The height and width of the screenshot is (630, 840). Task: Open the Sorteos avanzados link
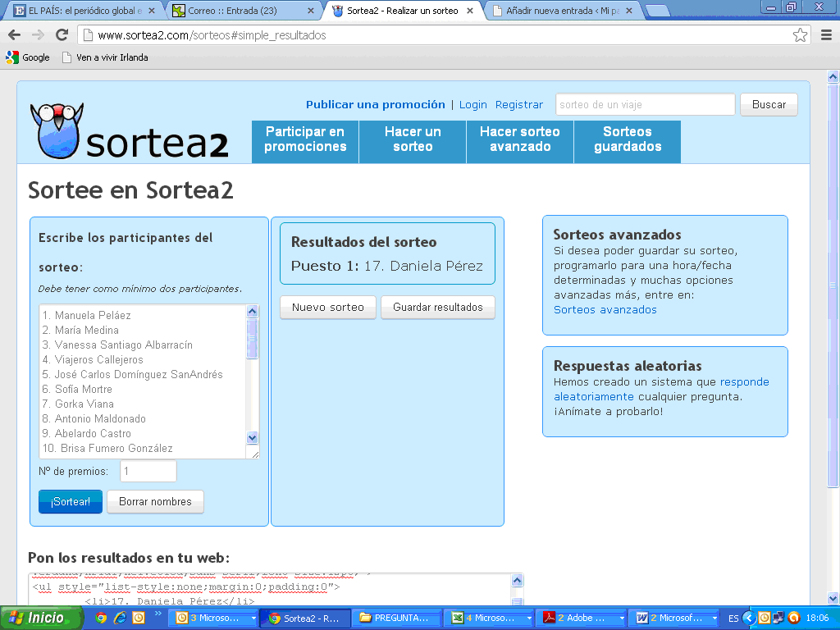pyautogui.click(x=605, y=309)
